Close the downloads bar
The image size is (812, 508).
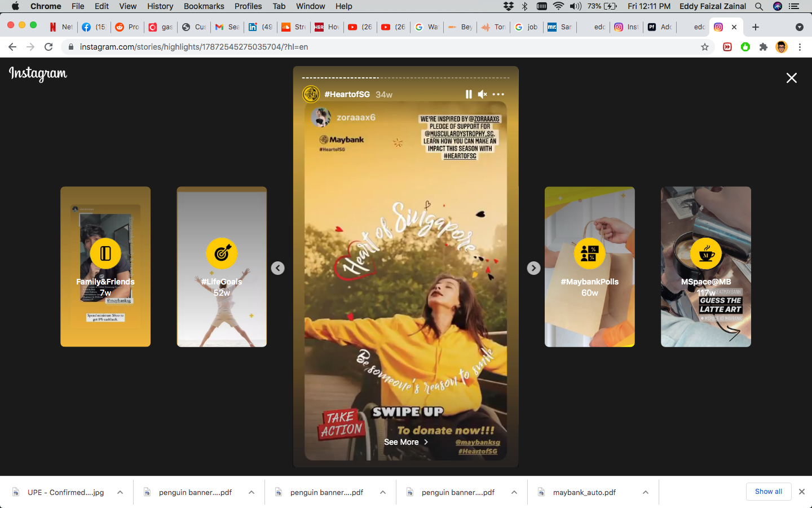coord(802,492)
